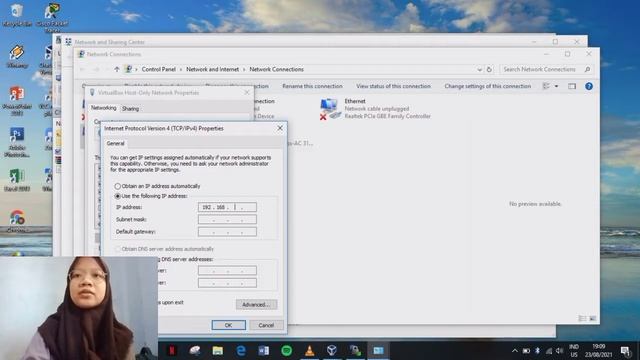Viewport: 640px width, 360px height.
Task: Click the Subnet mask field
Action: [x=227, y=220]
